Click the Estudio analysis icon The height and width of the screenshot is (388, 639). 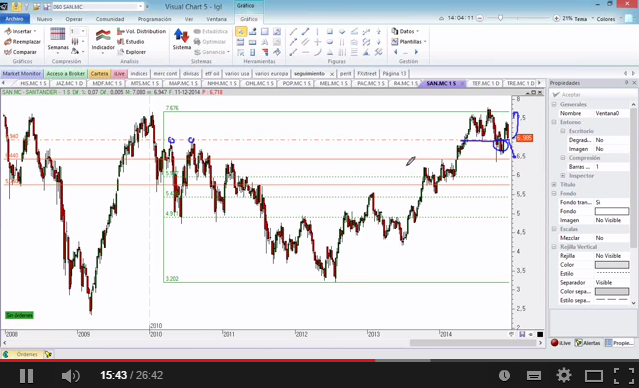(131, 42)
